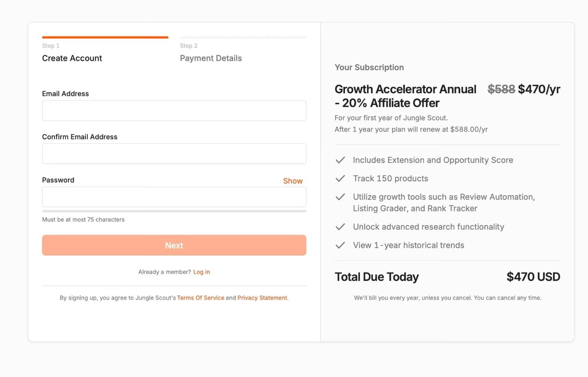588x377 pixels.
Task: Open the Terms Of Service page
Action: [x=200, y=297]
